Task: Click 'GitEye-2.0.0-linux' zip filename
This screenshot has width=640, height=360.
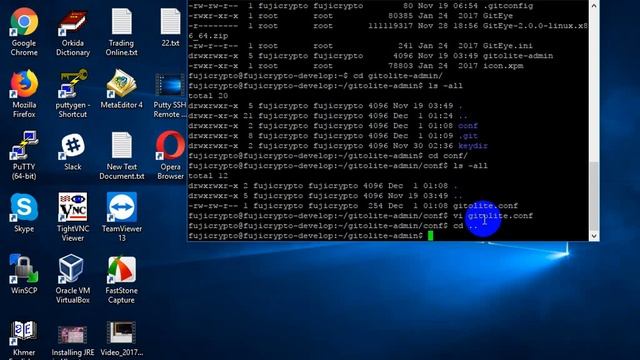Action: (535, 26)
